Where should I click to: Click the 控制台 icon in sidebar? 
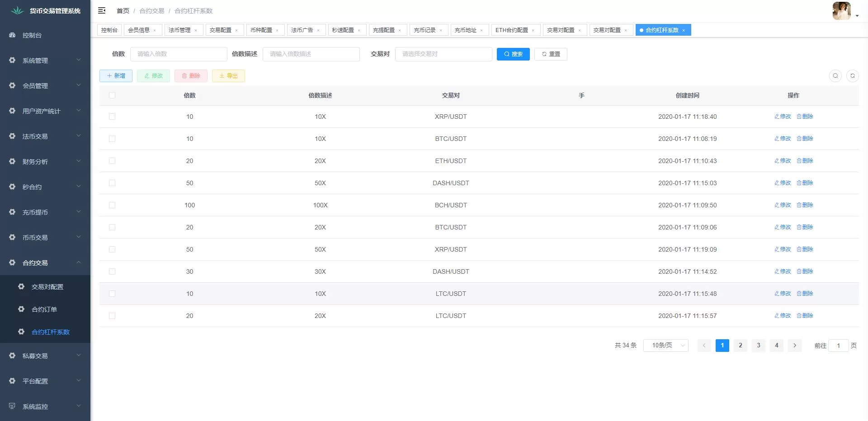12,35
